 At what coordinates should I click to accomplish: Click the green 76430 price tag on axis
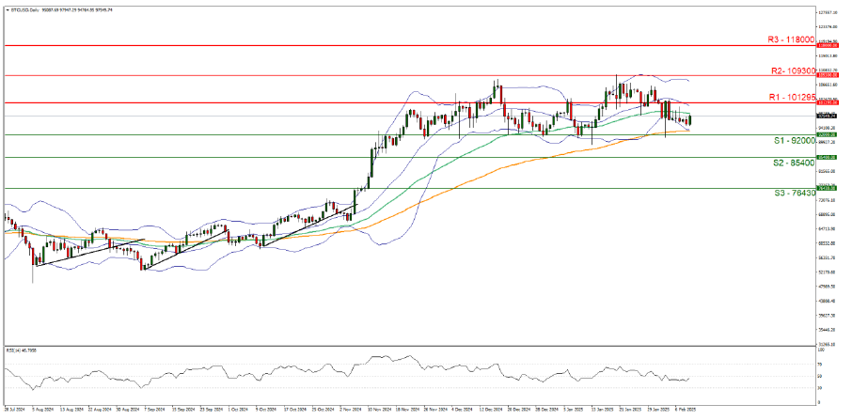(827, 188)
